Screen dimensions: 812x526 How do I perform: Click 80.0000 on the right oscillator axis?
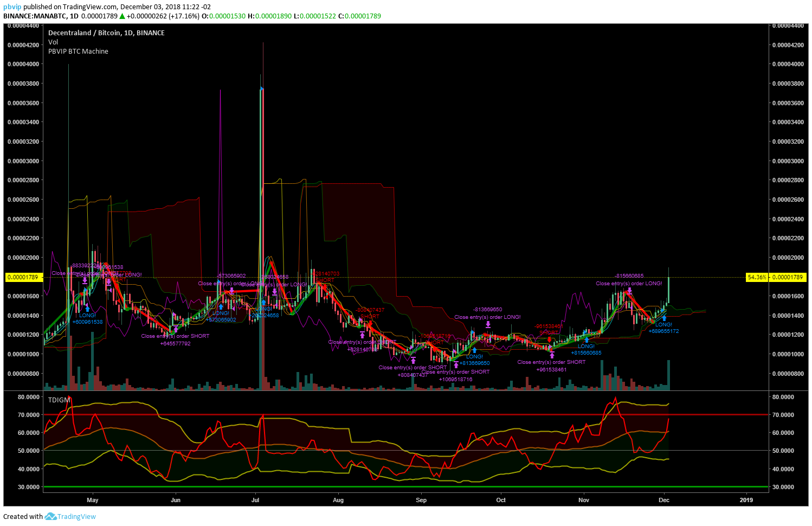783,397
